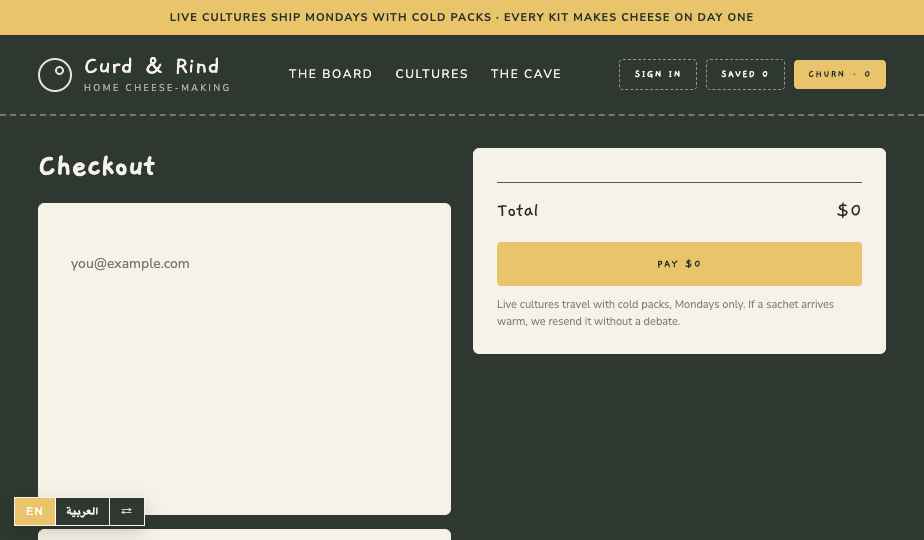Open The Cave menu item

[526, 74]
